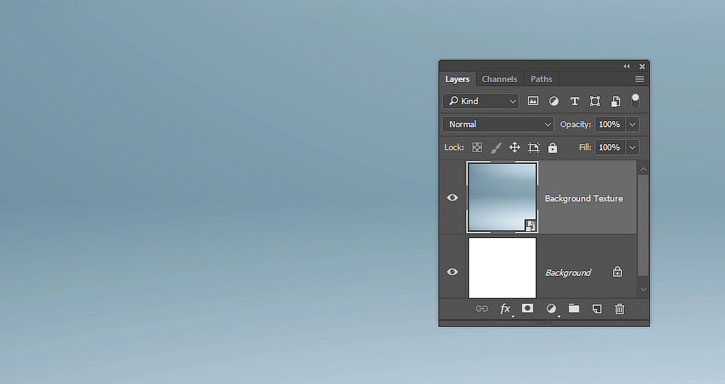The image size is (725, 384).
Task: Lock position move icon
Action: [515, 147]
